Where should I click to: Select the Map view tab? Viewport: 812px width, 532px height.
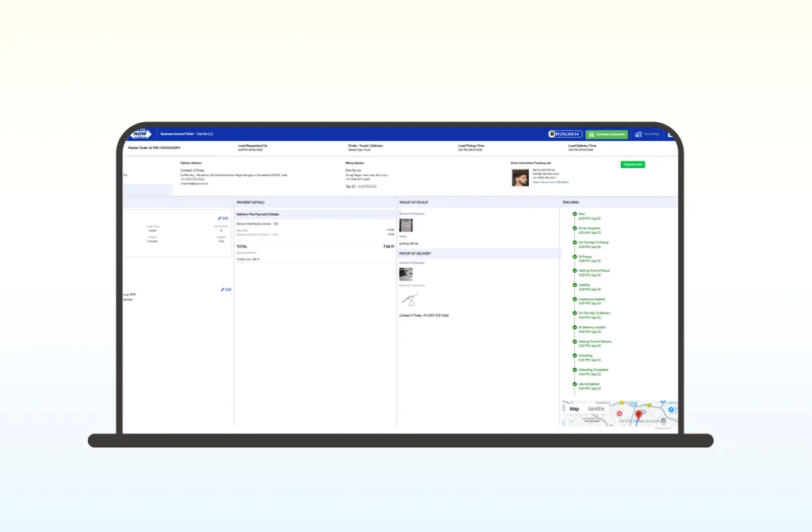pos(574,409)
